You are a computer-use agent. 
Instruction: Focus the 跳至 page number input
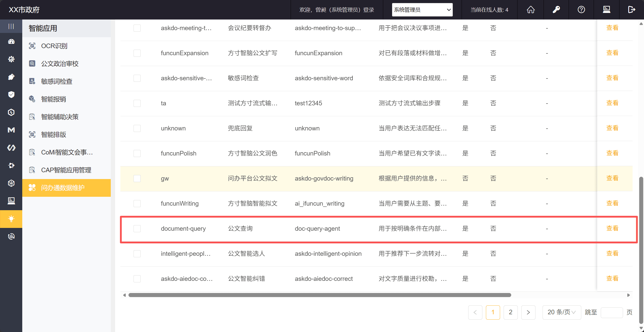click(612, 313)
